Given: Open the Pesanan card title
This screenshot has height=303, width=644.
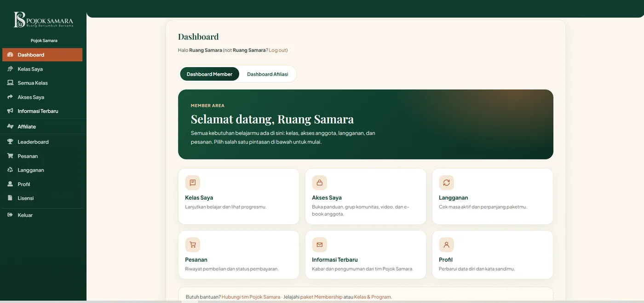Looking at the screenshot, I should click(x=196, y=260).
